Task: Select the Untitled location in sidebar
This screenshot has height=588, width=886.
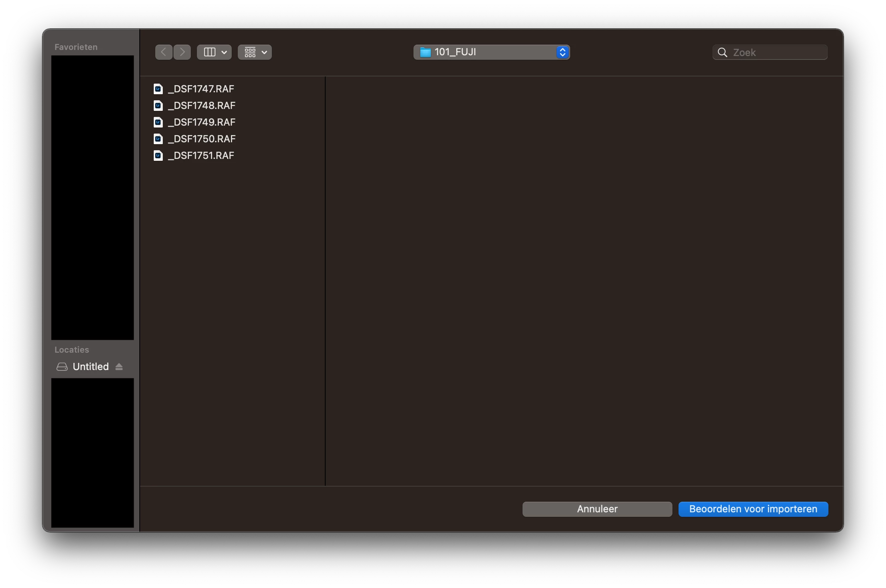Action: pos(90,367)
